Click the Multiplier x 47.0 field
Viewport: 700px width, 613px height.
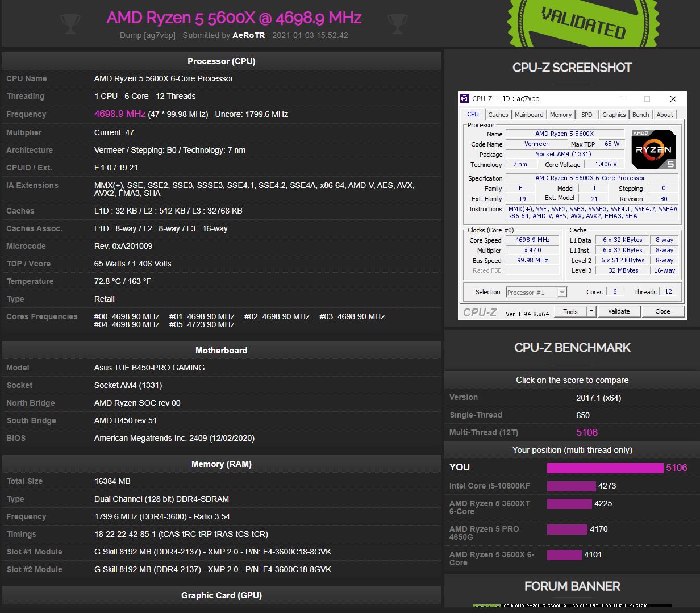click(532, 250)
